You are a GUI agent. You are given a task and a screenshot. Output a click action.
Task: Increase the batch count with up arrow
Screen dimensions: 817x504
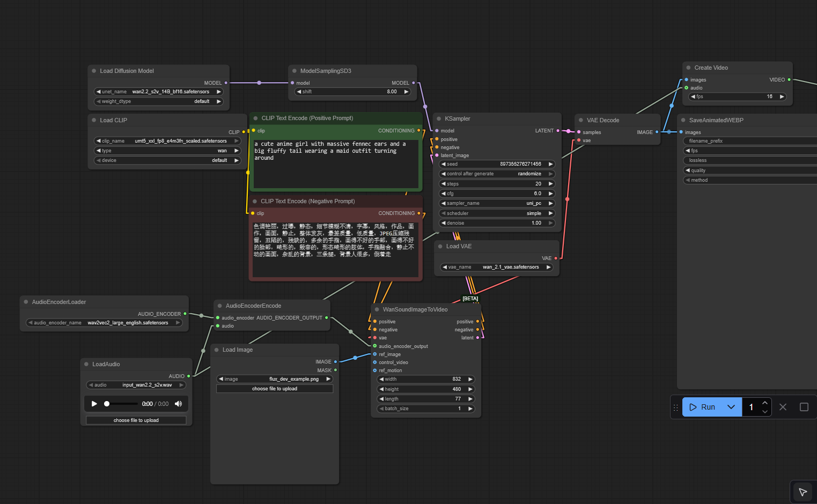(765, 403)
